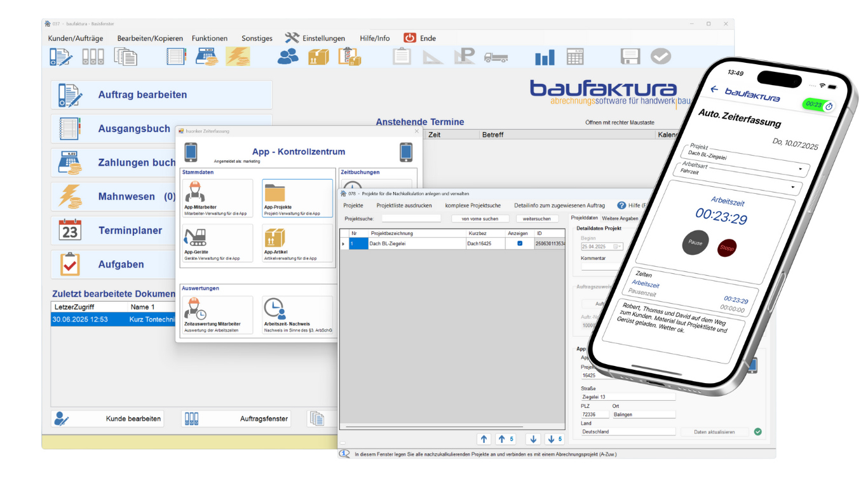Click the Straße field Ziegelei 13

(628, 396)
